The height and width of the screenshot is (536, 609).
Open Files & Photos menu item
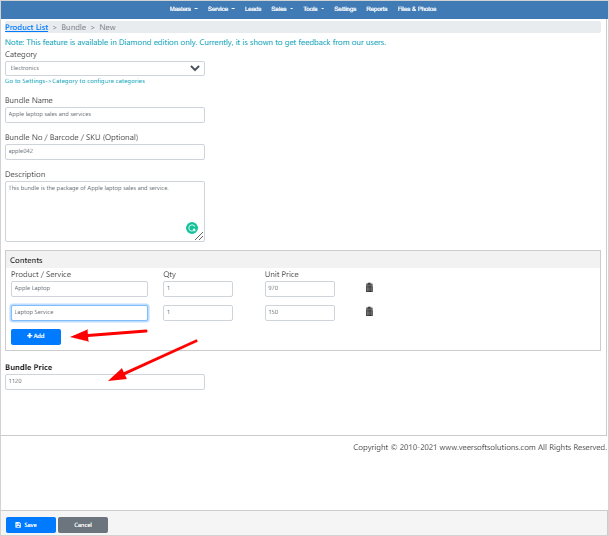click(x=417, y=9)
